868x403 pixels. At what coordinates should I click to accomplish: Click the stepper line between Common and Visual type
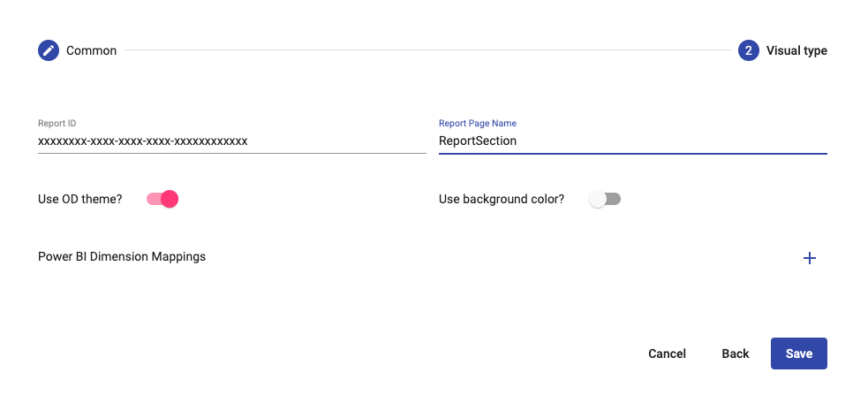point(427,50)
